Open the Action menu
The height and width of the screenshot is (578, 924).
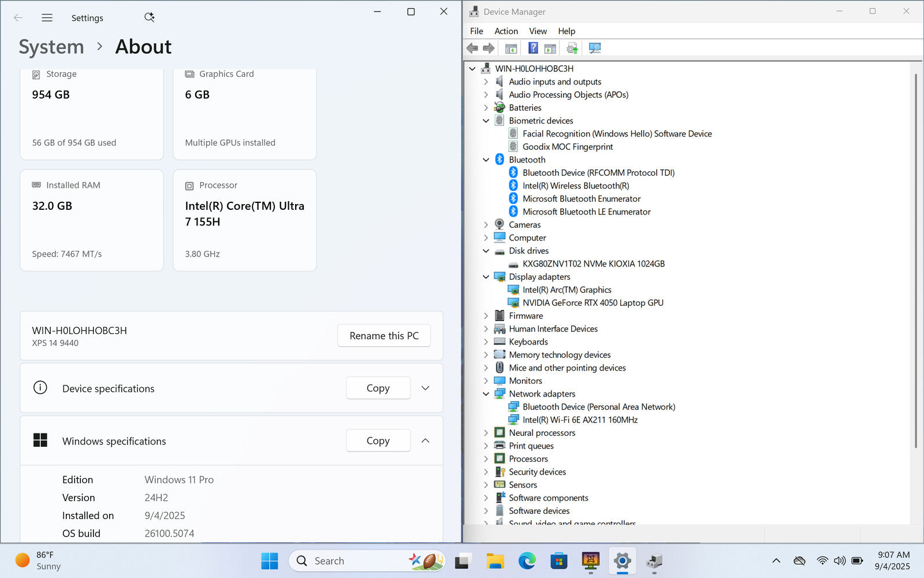tap(506, 31)
